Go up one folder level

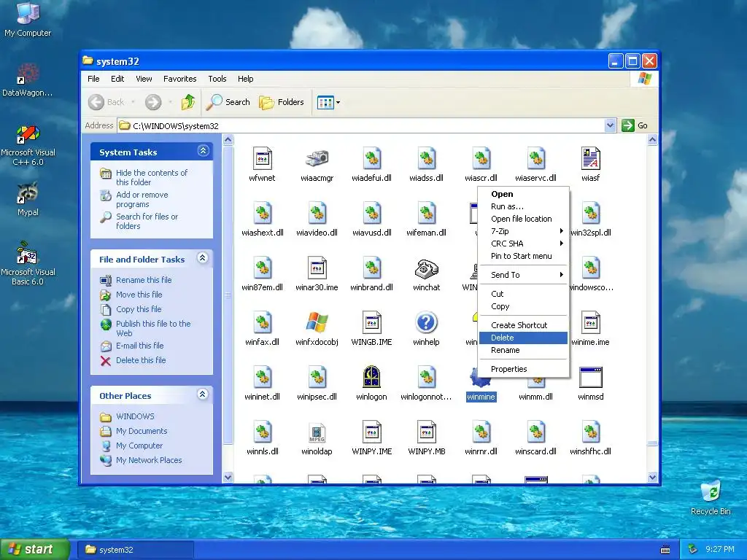coord(188,102)
